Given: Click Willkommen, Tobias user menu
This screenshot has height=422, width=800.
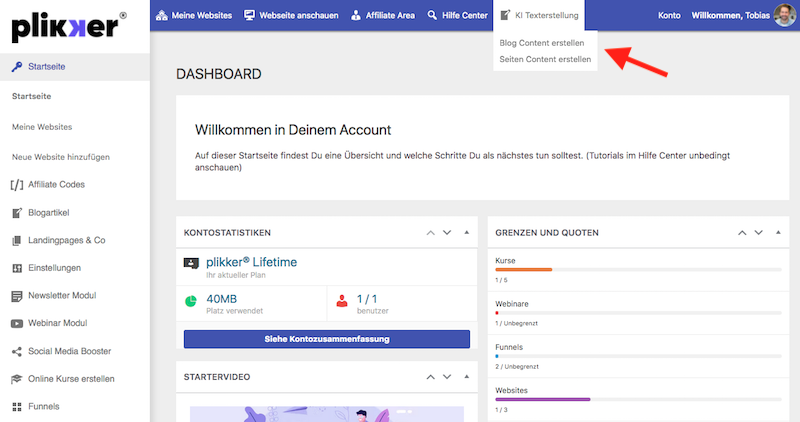Looking at the screenshot, I should pos(730,15).
